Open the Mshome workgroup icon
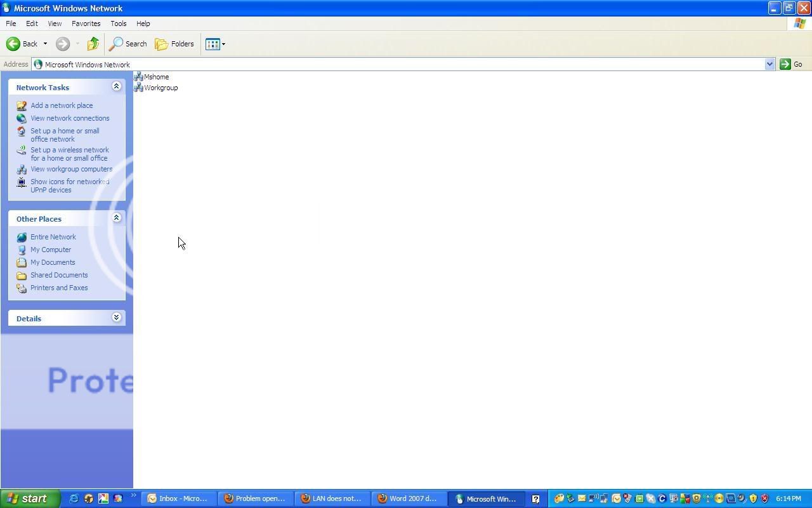Viewport: 812px width, 508px height. (138, 77)
